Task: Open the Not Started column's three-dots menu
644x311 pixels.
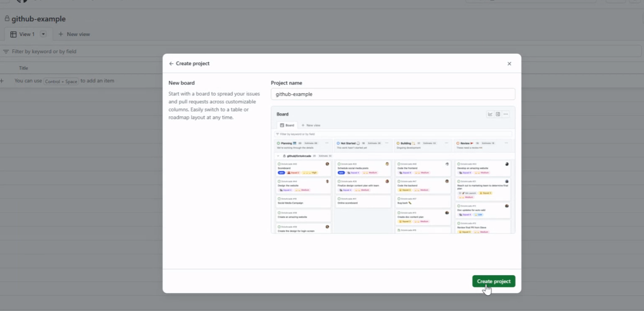Action: [x=387, y=143]
